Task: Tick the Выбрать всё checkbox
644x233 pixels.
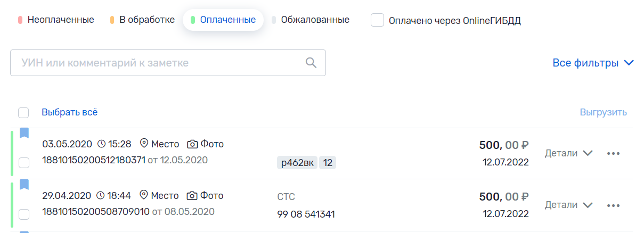Action: [x=23, y=113]
